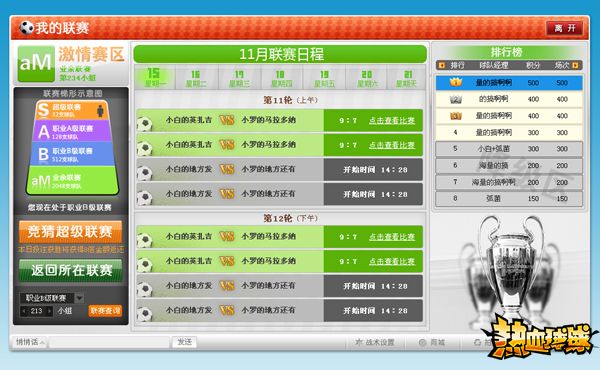Focus the chat message input field
This screenshot has height=370, width=600.
109,342
